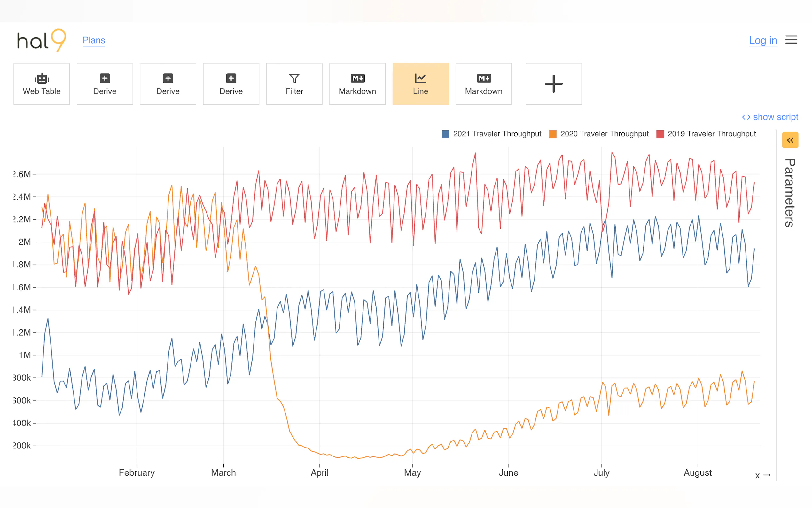Expand the show script view
This screenshot has height=508, width=812.
click(x=770, y=117)
